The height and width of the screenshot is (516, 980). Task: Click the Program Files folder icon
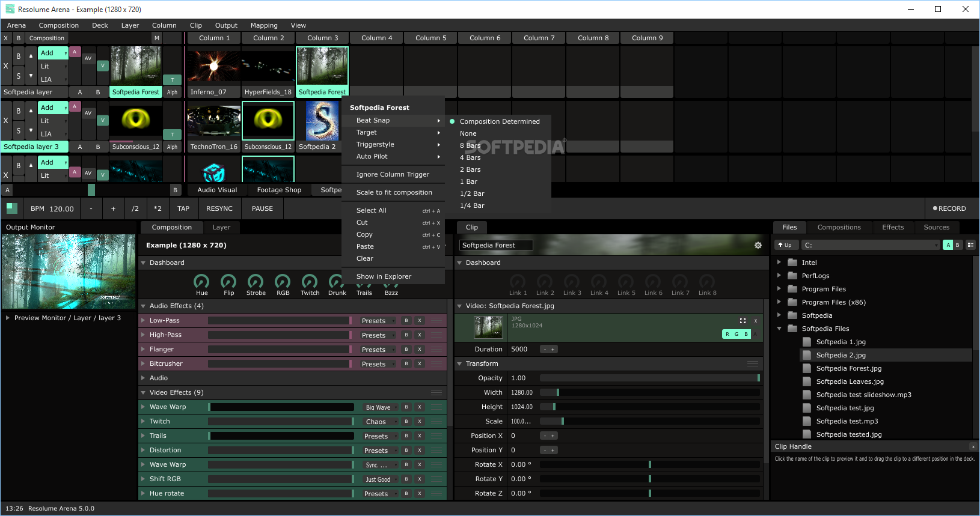[x=792, y=289]
